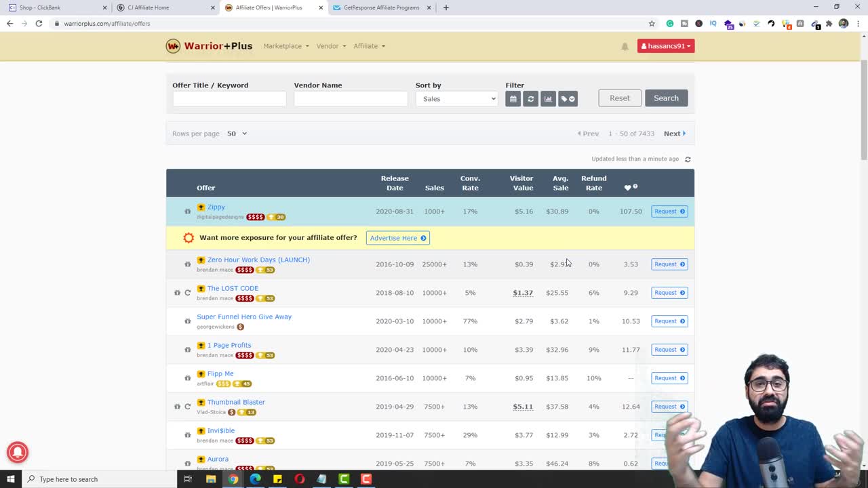The width and height of the screenshot is (868, 488).
Task: Click the Search button
Action: click(x=666, y=98)
